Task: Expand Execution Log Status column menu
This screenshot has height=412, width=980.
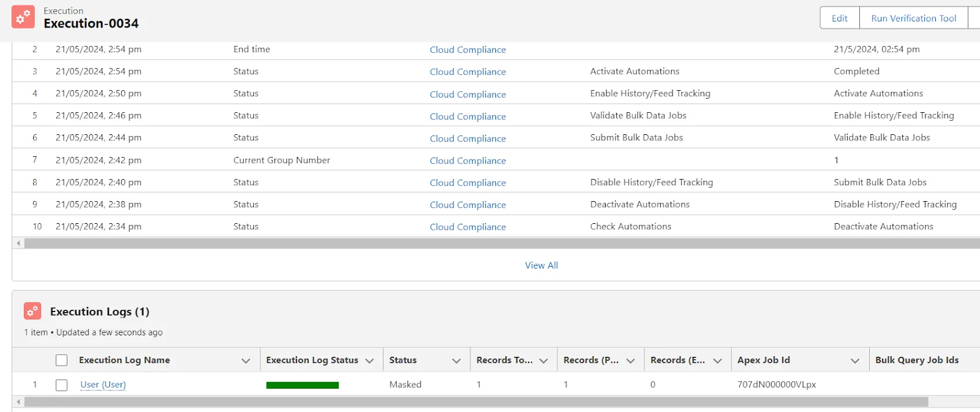Action: point(369,360)
